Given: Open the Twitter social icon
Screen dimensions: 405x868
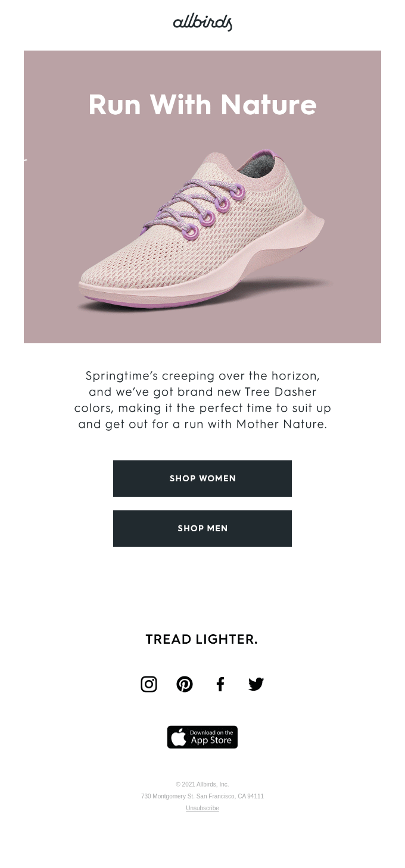Looking at the screenshot, I should click(x=256, y=684).
